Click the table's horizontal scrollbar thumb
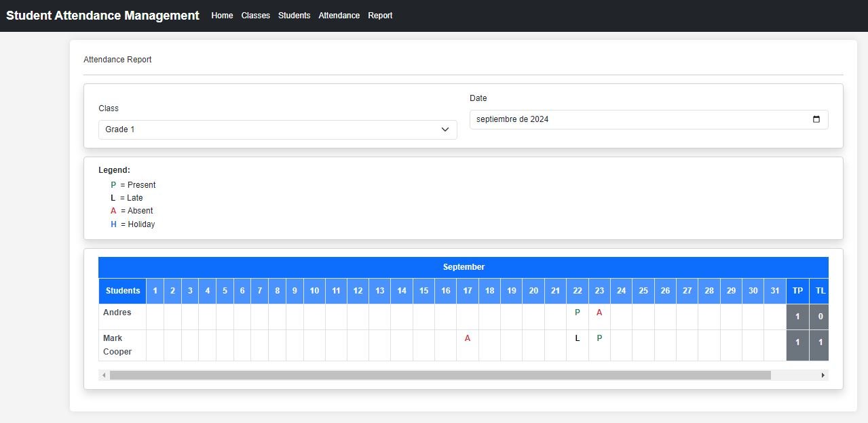 pyautogui.click(x=440, y=375)
